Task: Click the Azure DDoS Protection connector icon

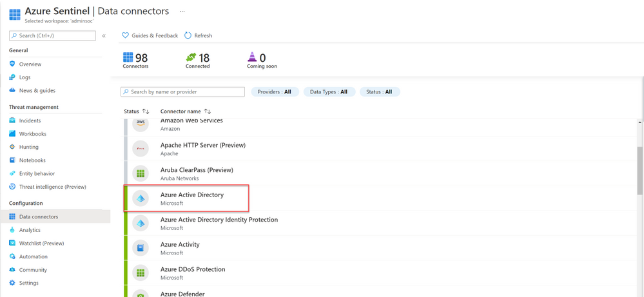Action: coord(141,273)
